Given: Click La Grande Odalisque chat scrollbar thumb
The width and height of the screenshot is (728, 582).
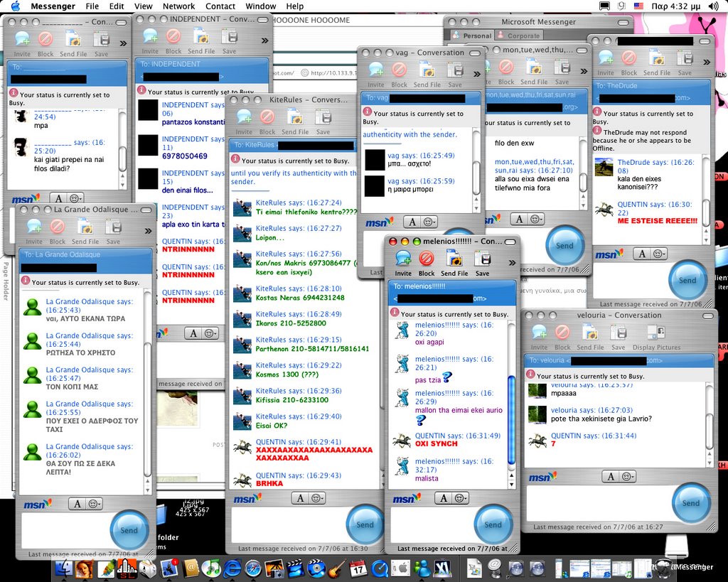Looking at the screenshot, I should tap(148, 410).
